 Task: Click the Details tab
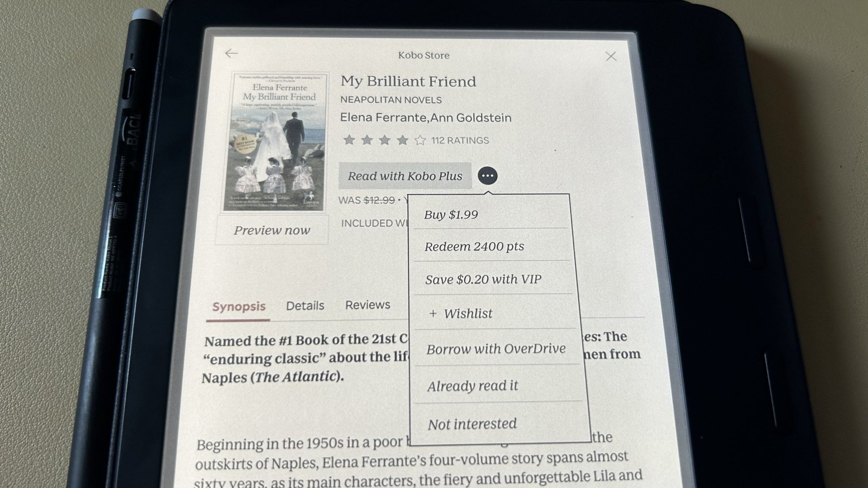pyautogui.click(x=304, y=304)
